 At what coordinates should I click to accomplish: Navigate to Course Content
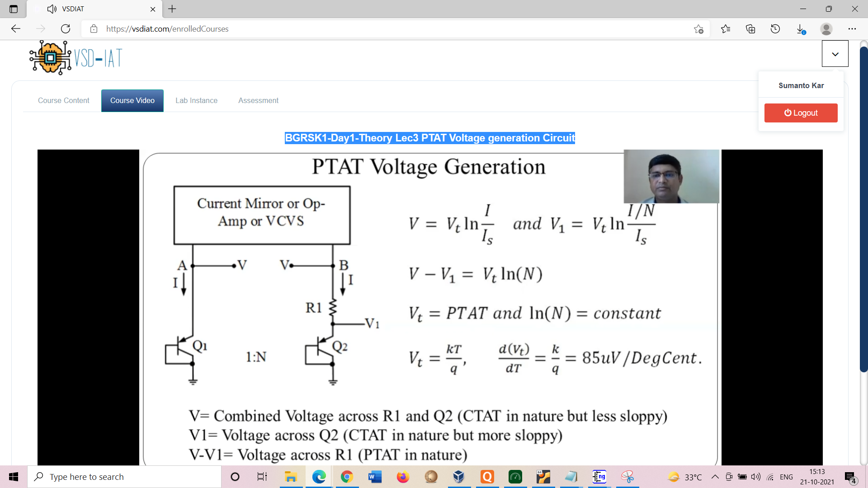point(63,100)
